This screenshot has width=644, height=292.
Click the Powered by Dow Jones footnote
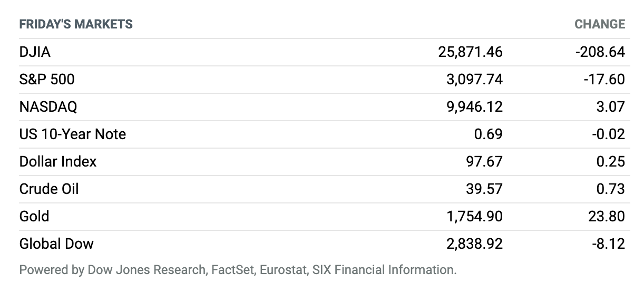[x=238, y=270]
